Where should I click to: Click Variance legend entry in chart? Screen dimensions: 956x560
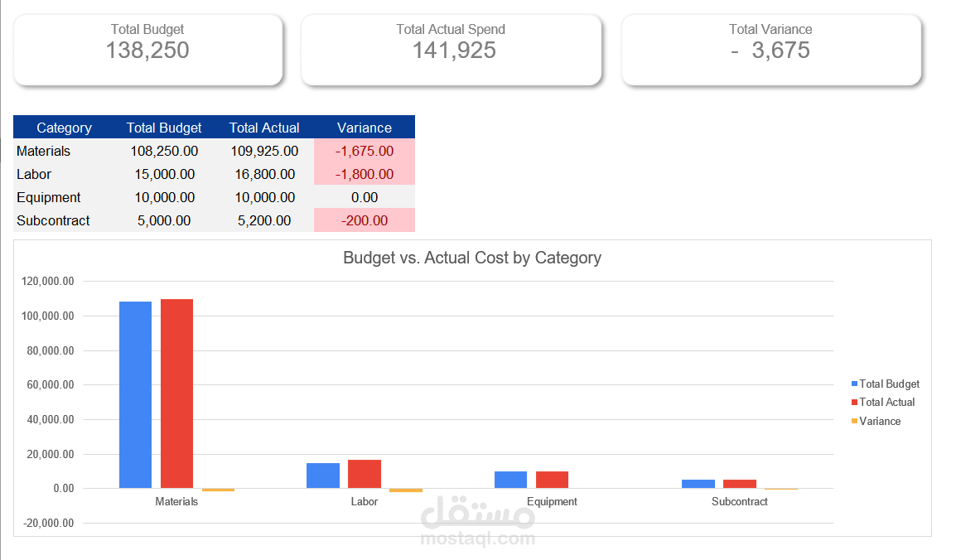coord(876,421)
